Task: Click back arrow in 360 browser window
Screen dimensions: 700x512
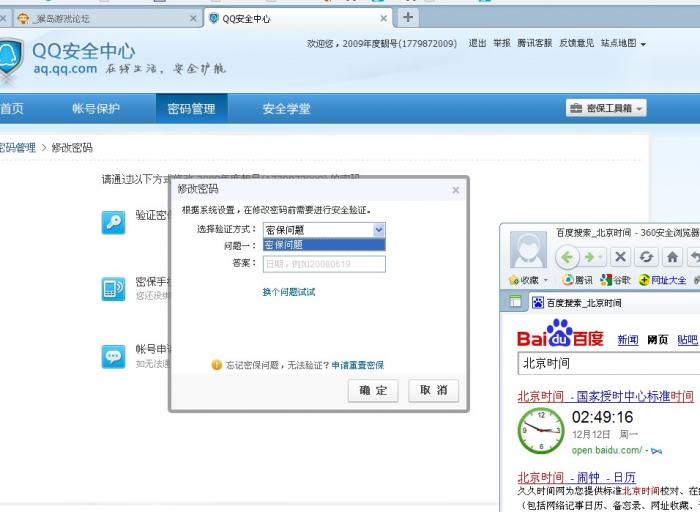Action: 567,257
